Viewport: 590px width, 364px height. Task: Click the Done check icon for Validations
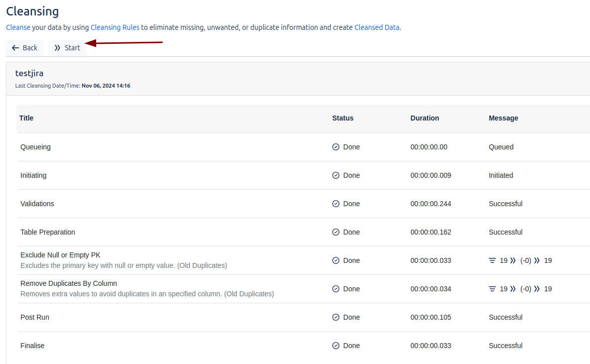336,204
